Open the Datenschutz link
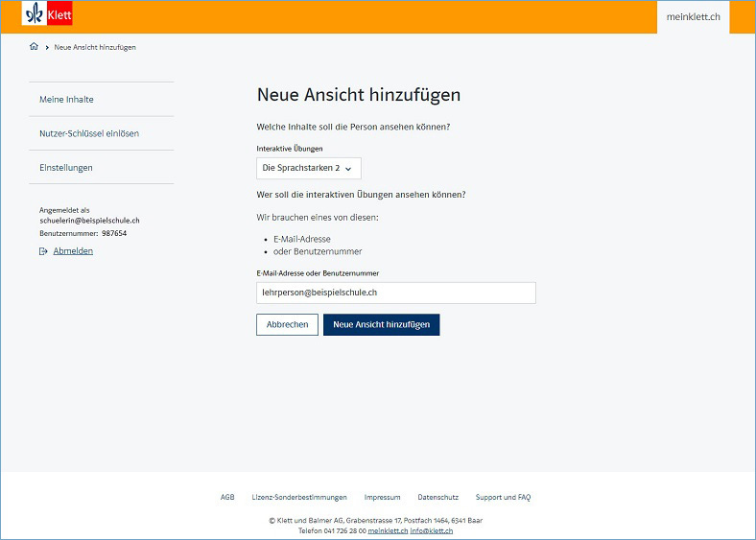 point(437,498)
